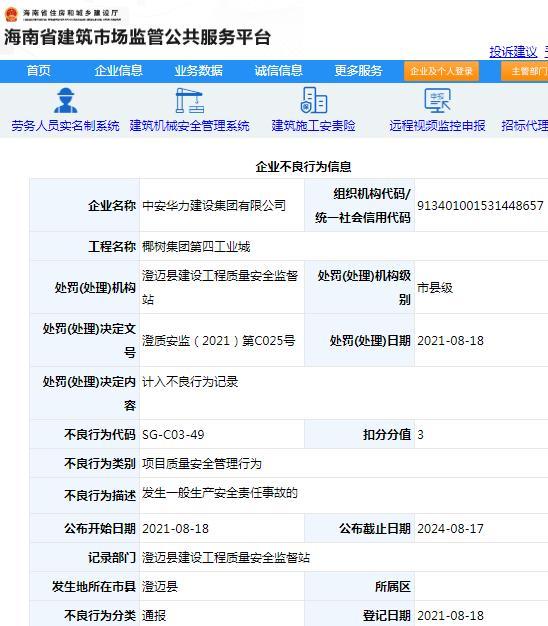Select 公布截止日期 value 2024-08-17
The height and width of the screenshot is (626, 548).
pos(450,529)
